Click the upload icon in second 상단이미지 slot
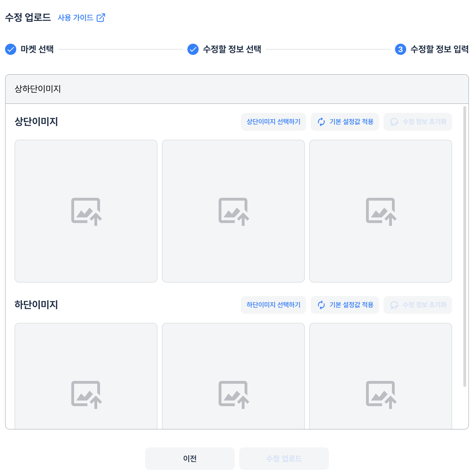 point(233,211)
